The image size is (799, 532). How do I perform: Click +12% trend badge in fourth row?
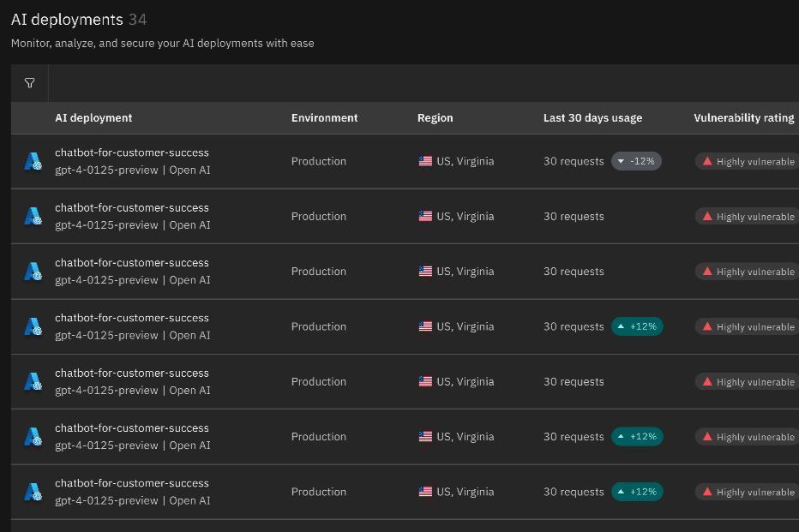(x=637, y=326)
